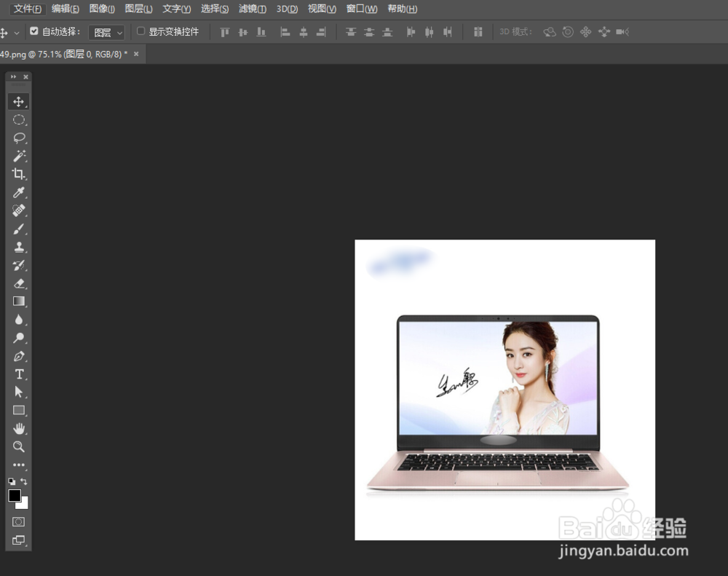The width and height of the screenshot is (728, 576).
Task: Select the Rectangle shape tool
Action: 19,410
